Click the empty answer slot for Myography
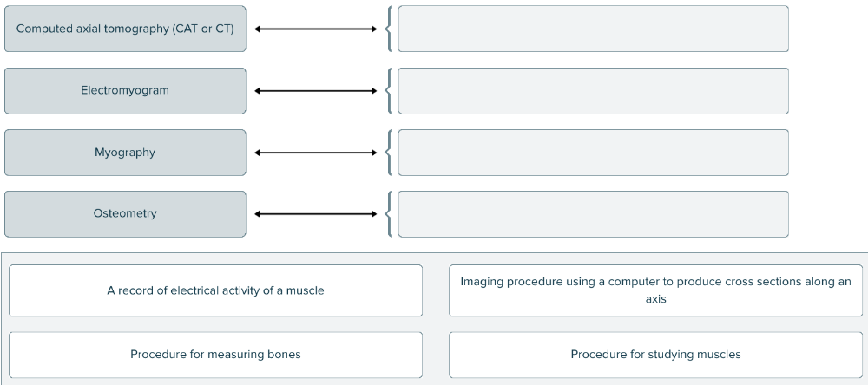The width and height of the screenshot is (868, 385). [593, 153]
